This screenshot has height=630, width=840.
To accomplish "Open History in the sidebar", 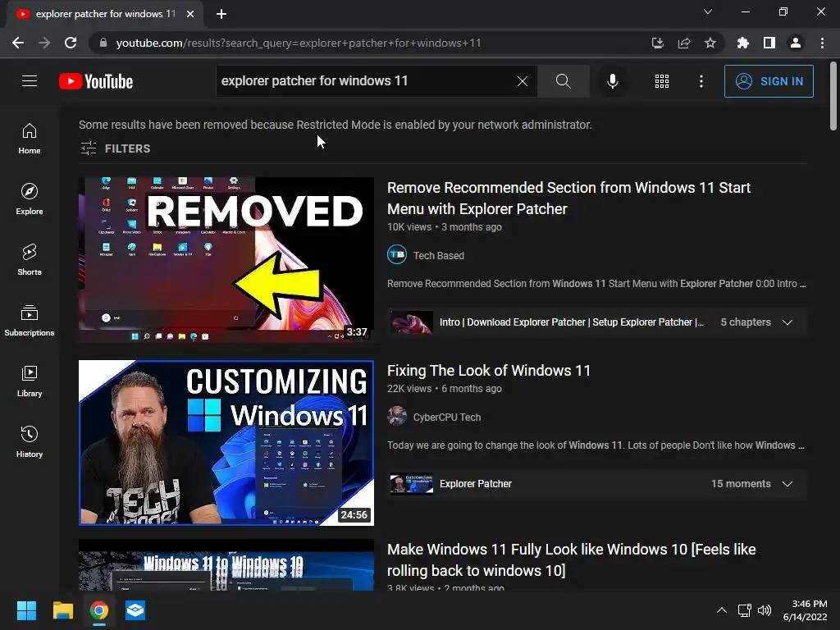I will coord(30,442).
